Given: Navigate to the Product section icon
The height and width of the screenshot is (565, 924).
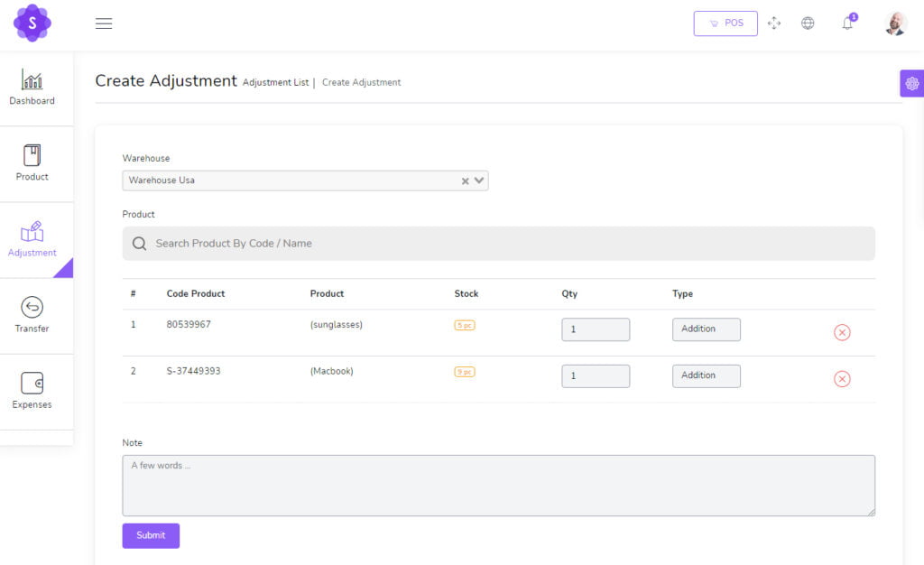Looking at the screenshot, I should [x=32, y=163].
